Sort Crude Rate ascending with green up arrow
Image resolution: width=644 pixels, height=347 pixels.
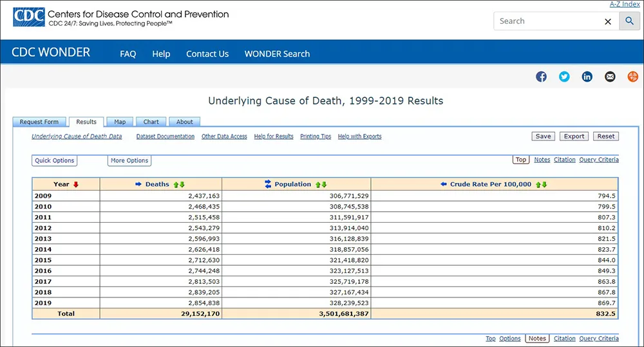[538, 185]
